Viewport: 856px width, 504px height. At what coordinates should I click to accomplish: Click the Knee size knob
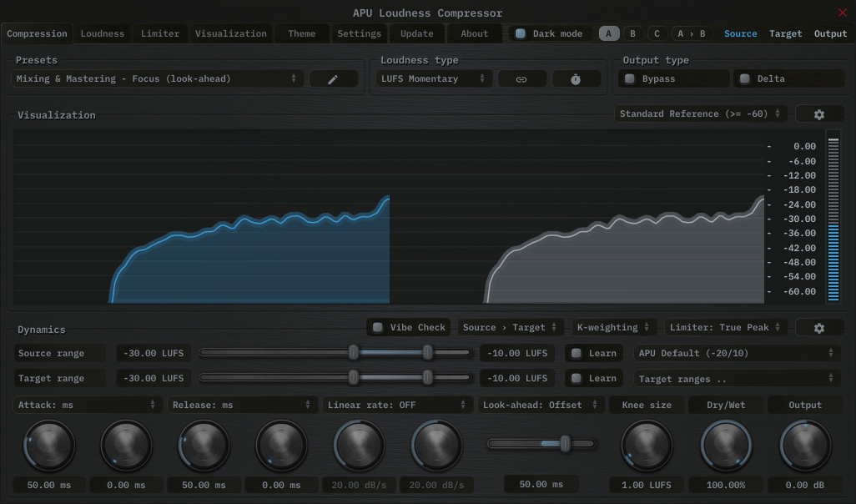647,445
